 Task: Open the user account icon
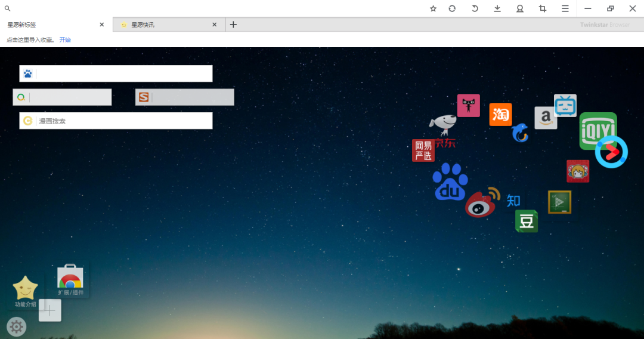coord(519,8)
